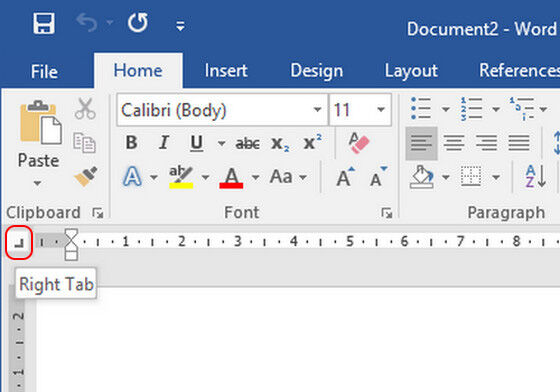Open the Undo history dropdown arrow

pyautogui.click(x=110, y=23)
